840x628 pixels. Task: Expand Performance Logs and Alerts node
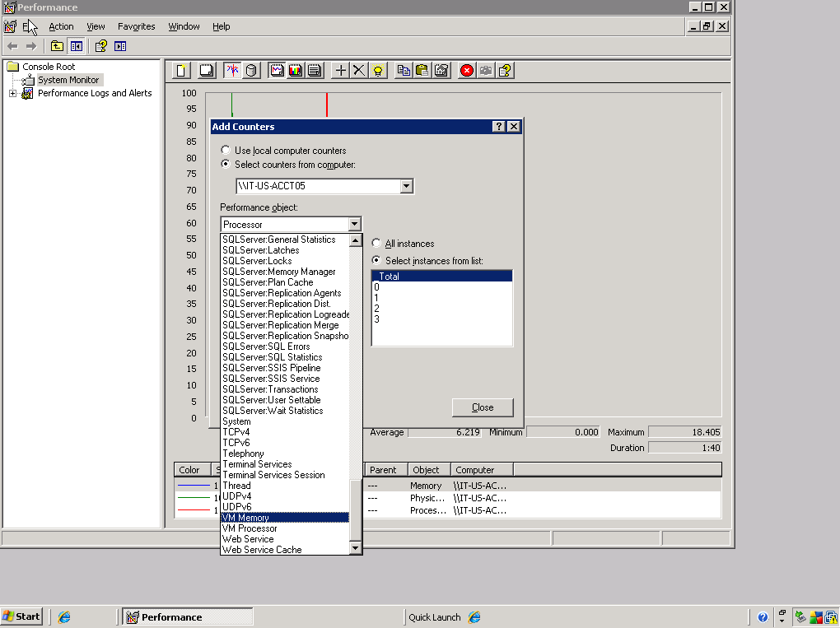pos(13,93)
